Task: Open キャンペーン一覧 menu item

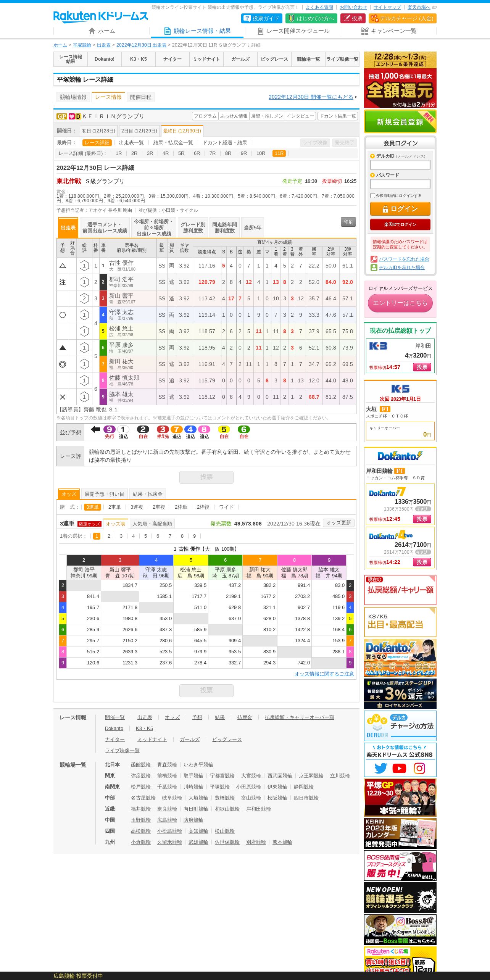Action: [x=389, y=31]
